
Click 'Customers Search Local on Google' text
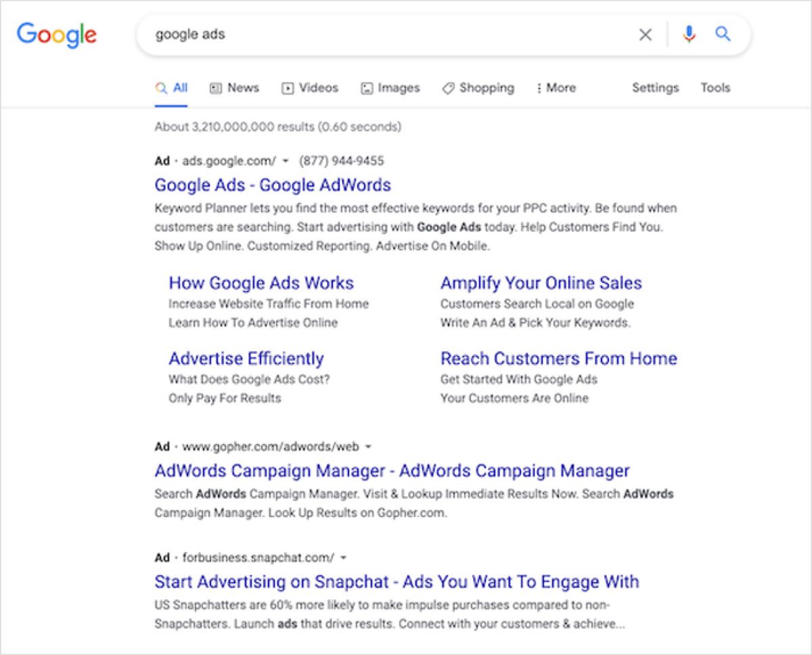(x=537, y=304)
